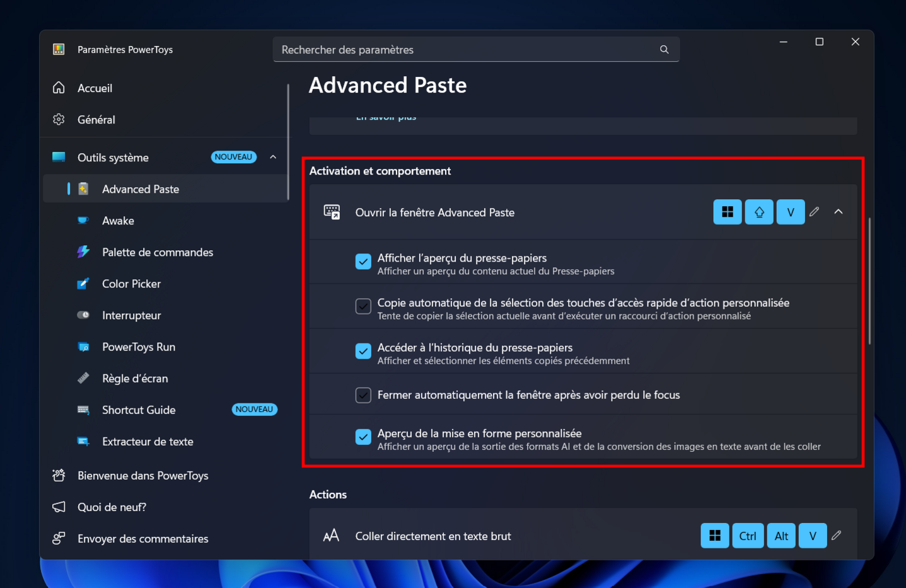This screenshot has height=588, width=906.
Task: Click the PowerToys Run icon
Action: pyautogui.click(x=83, y=346)
